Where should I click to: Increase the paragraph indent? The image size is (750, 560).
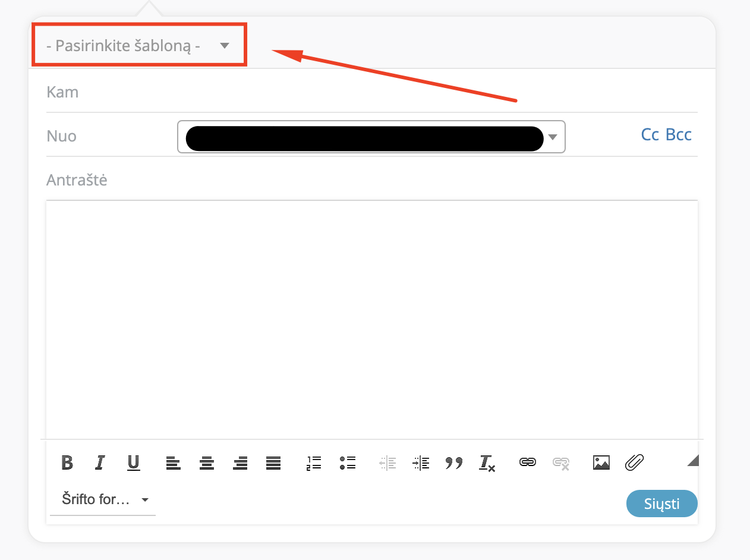[x=421, y=463]
